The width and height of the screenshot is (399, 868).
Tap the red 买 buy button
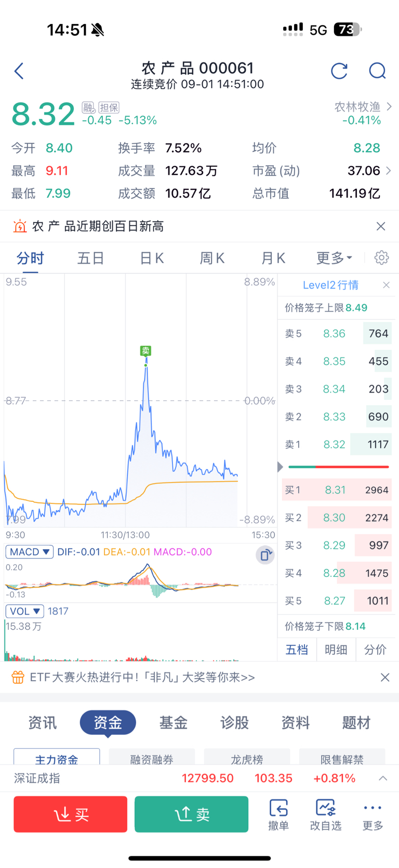pyautogui.click(x=71, y=814)
